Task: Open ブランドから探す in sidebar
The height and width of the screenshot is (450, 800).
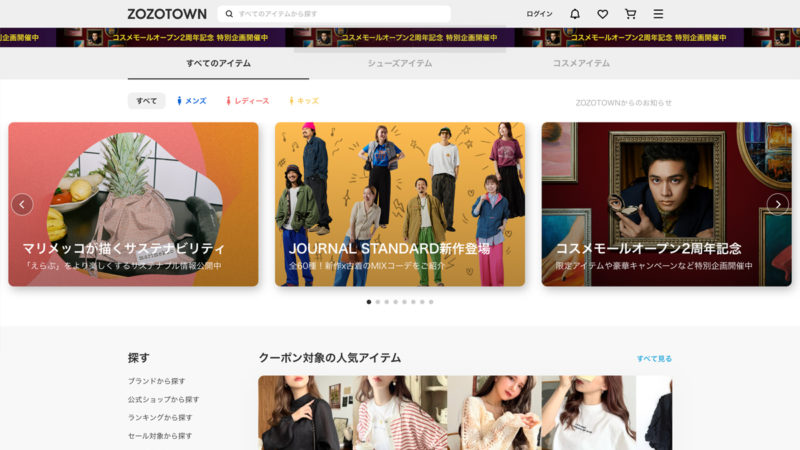Action: (156, 381)
